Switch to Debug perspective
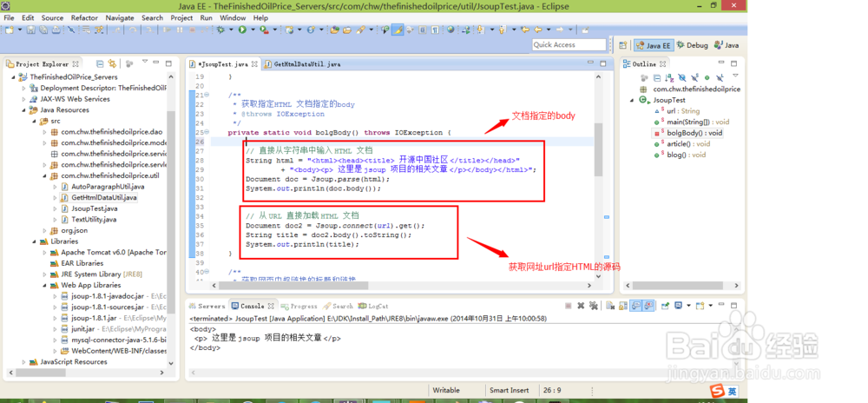 (x=693, y=45)
